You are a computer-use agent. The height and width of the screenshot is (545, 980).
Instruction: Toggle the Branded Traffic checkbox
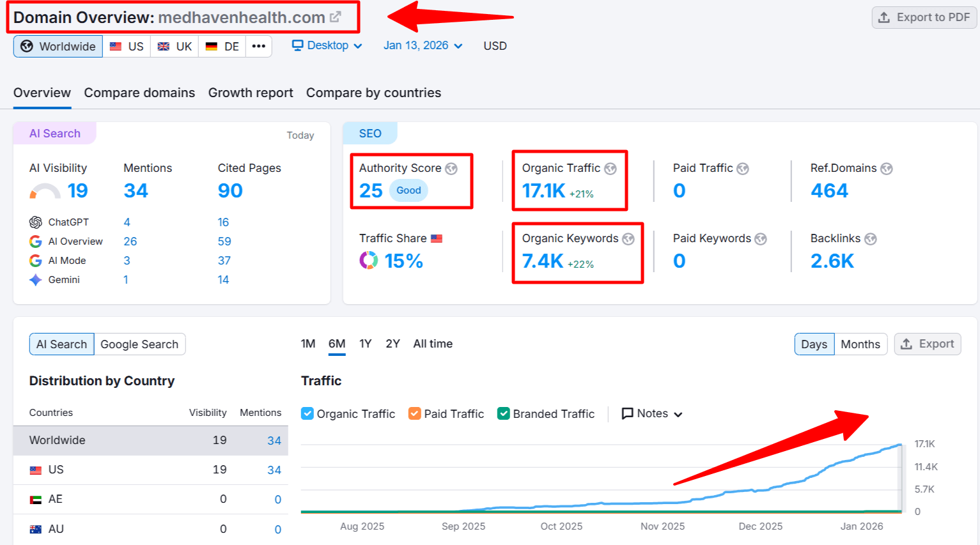[503, 413]
